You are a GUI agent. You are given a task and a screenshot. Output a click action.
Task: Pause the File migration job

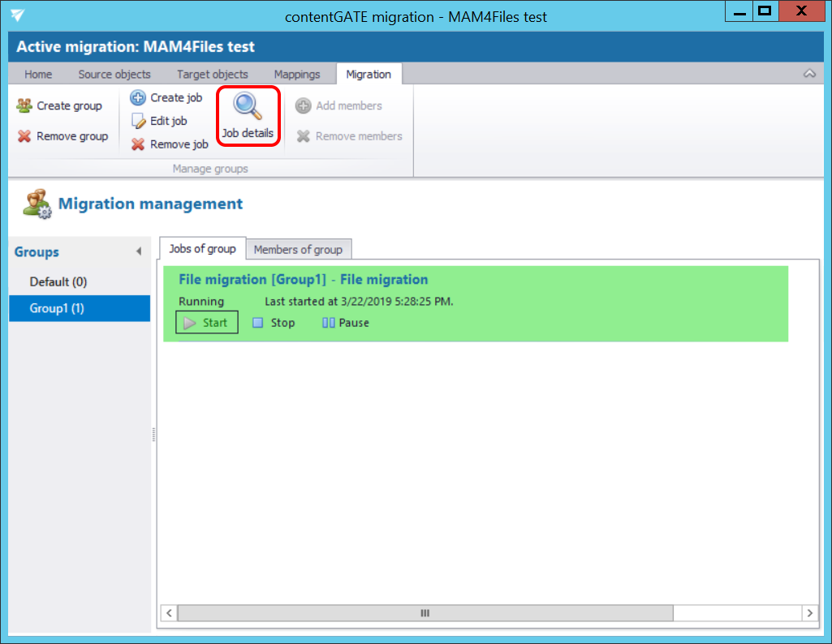346,323
